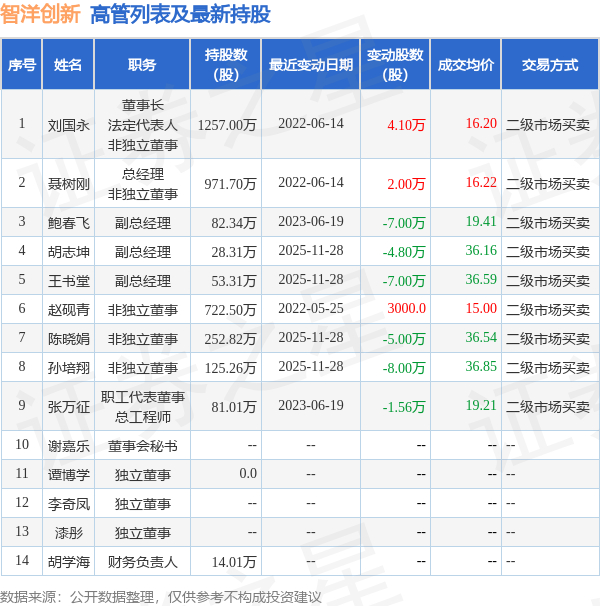The image size is (600, 606).
Task: Click holdings value 125.26万
Action: [230, 368]
